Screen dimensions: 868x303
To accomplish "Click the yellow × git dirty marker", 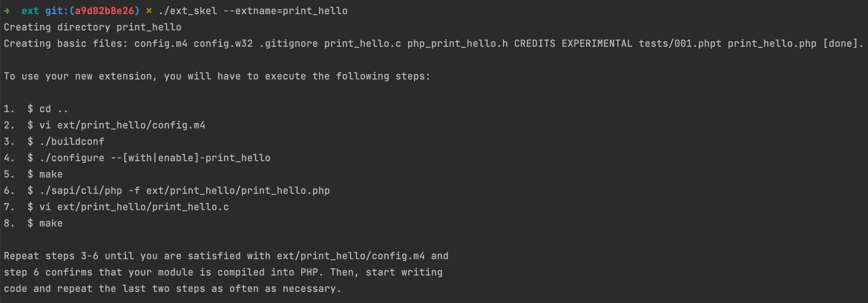I will click(149, 11).
